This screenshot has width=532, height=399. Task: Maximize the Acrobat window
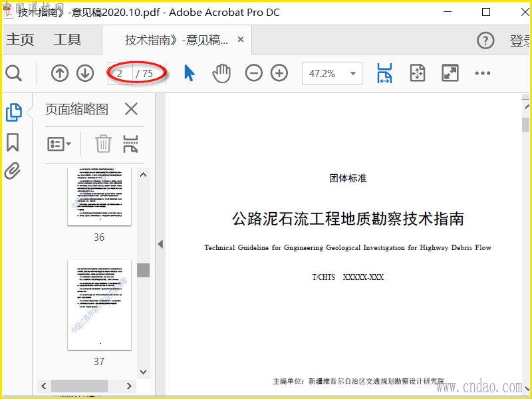coord(486,12)
